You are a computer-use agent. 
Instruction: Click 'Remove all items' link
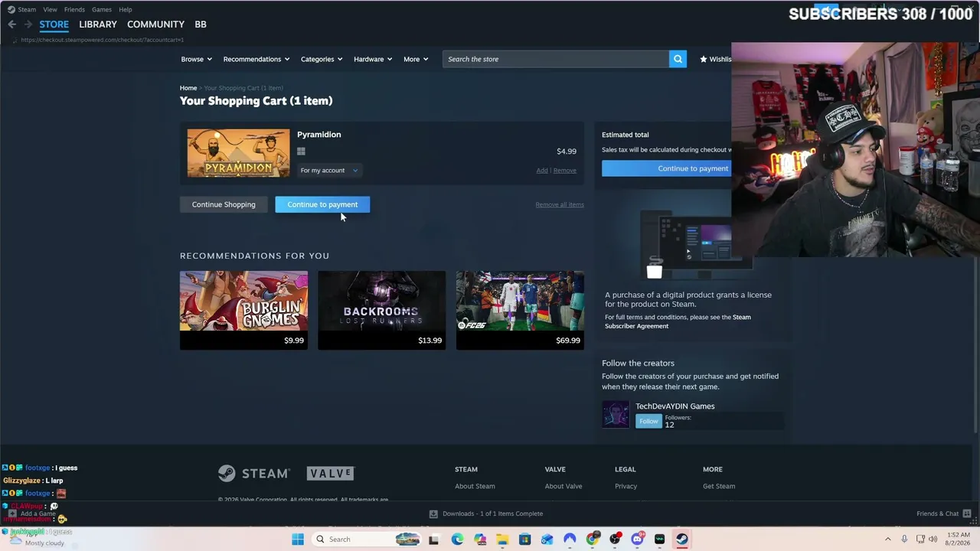[x=560, y=204]
